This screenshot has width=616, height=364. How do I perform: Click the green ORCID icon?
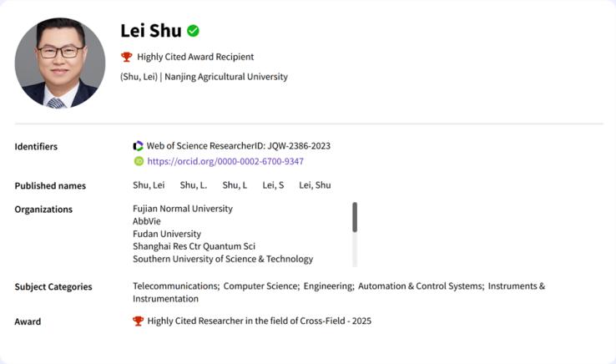coord(139,161)
